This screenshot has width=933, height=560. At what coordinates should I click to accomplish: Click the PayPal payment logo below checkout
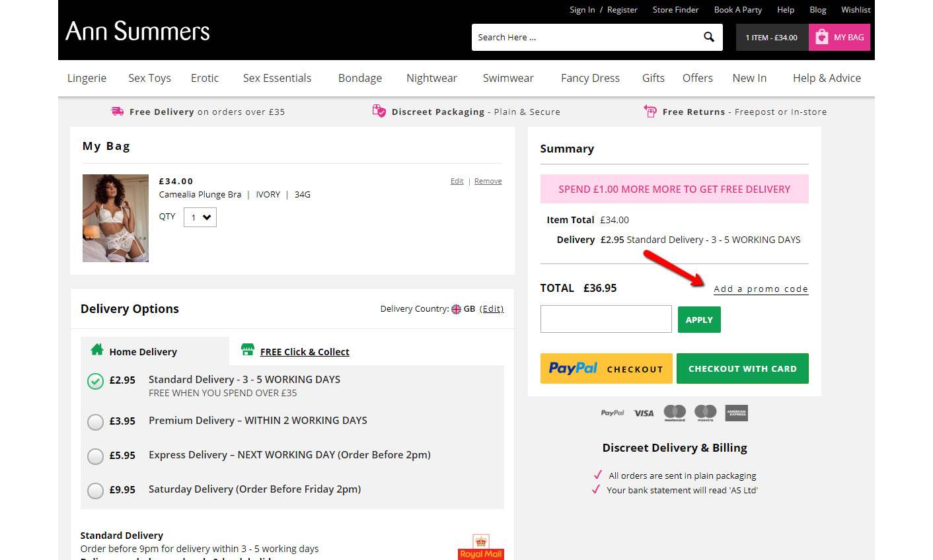pyautogui.click(x=613, y=413)
